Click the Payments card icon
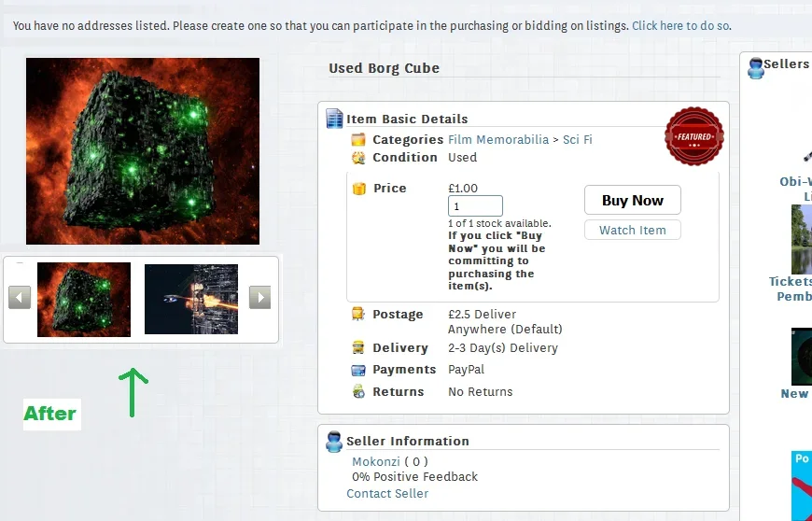The width and height of the screenshot is (812, 521). click(x=357, y=370)
